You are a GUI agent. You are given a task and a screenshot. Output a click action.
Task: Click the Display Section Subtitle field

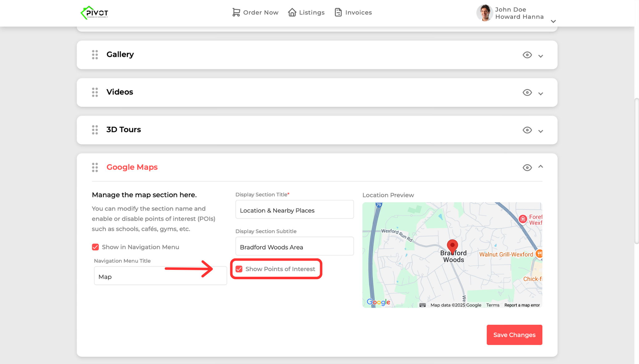[x=294, y=247]
